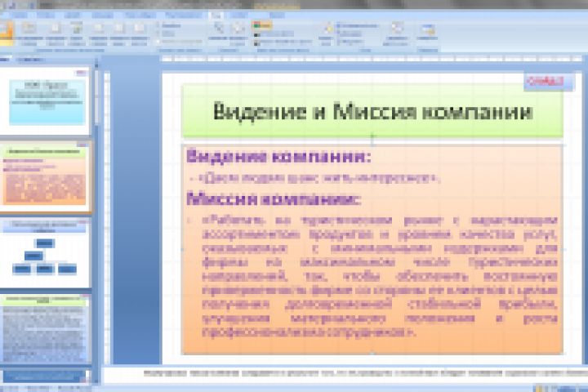The height and width of the screenshot is (392, 588).
Task: Click the heading Миссия компании:
Action: (274, 198)
